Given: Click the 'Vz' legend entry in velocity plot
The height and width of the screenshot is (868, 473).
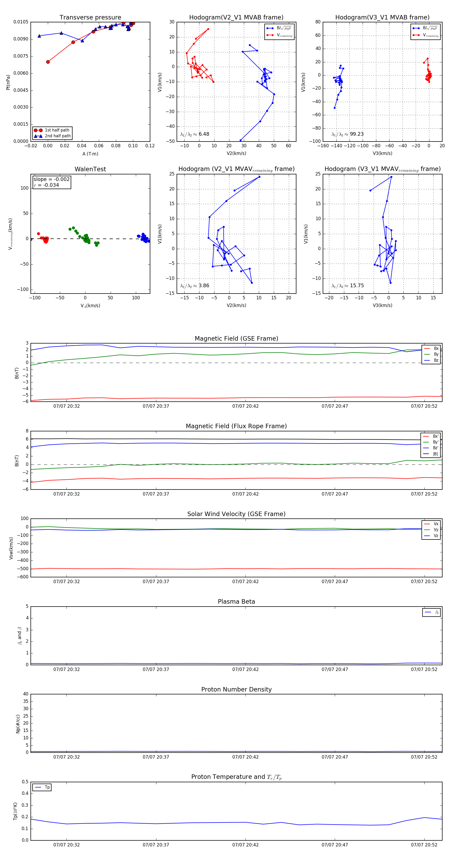Looking at the screenshot, I should 431,536.
